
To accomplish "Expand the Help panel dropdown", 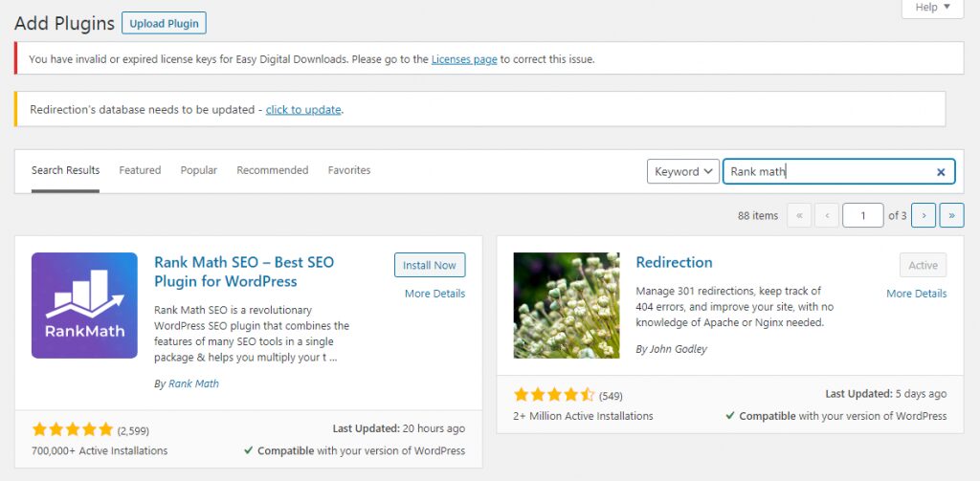I will [932, 8].
